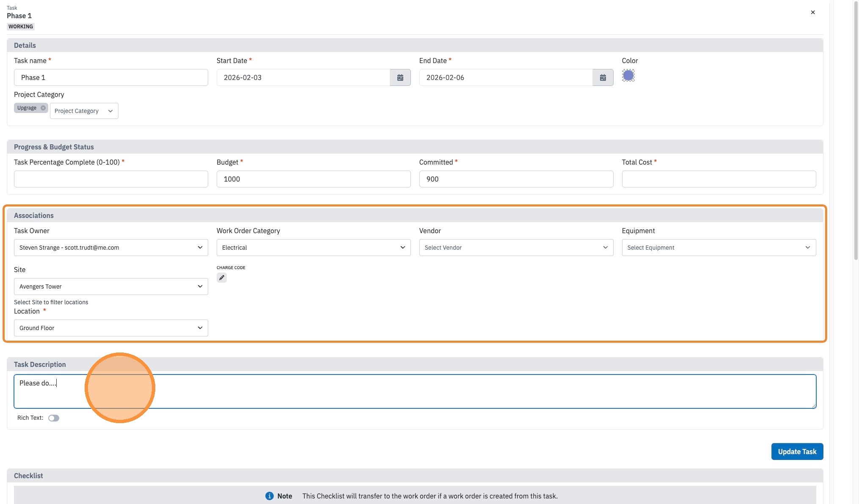Click the Task Description section header
The image size is (859, 504).
[415, 364]
